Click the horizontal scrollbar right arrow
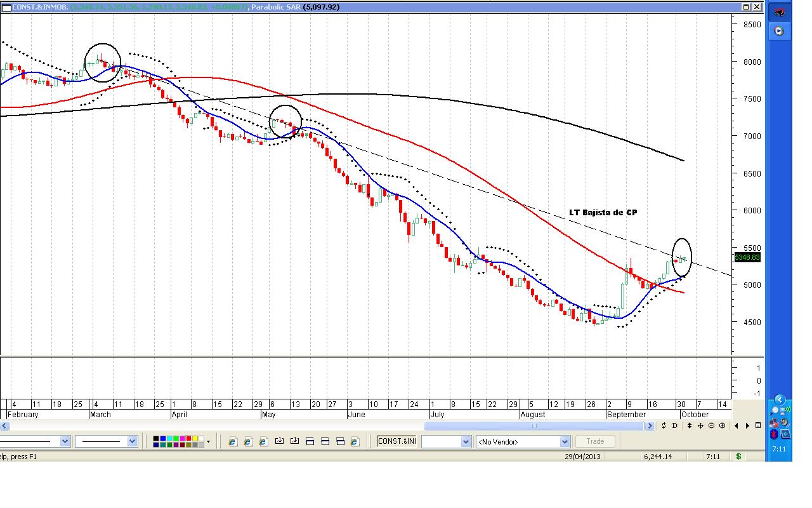The height and width of the screenshot is (508, 812). (650, 426)
